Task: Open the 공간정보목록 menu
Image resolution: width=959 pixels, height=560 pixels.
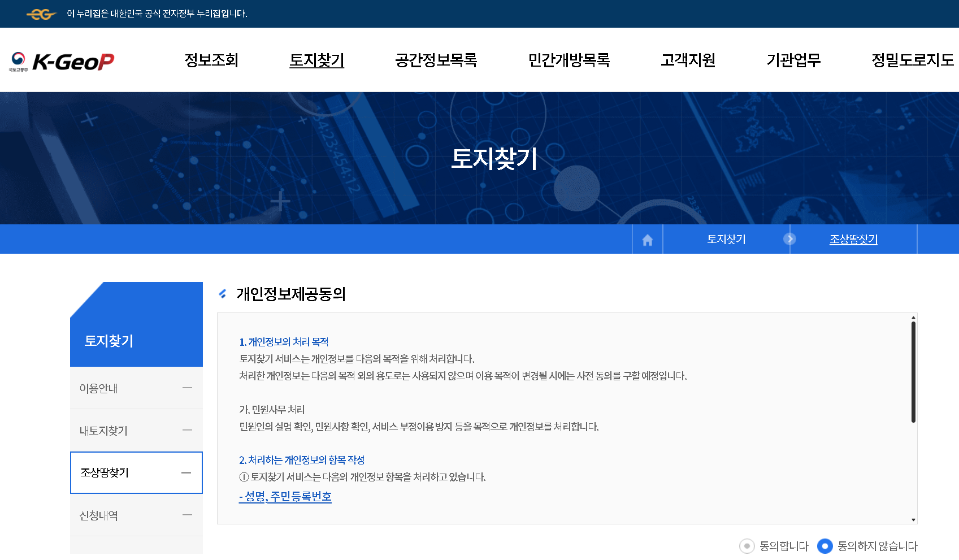Action: pyautogui.click(x=437, y=61)
